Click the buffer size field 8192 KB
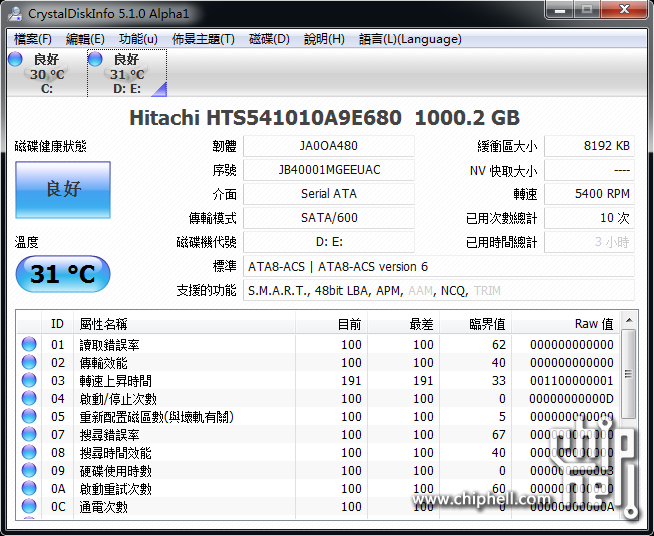The image size is (654, 536). [589, 146]
